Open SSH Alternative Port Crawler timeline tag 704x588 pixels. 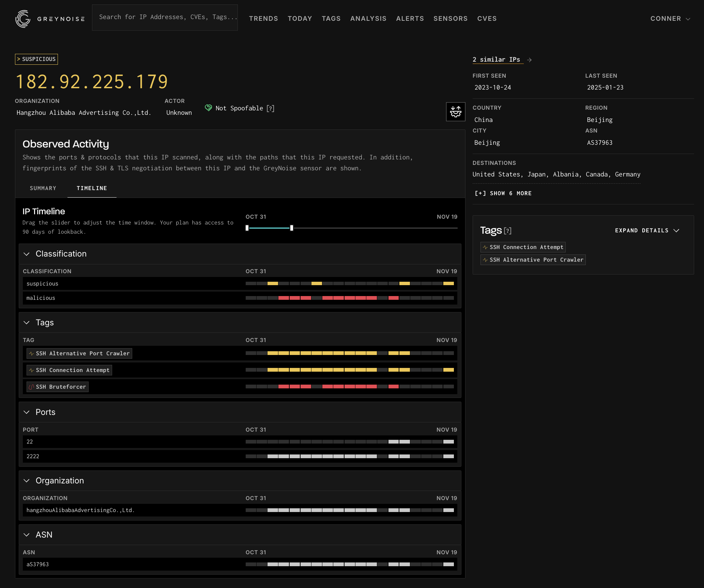coord(79,354)
